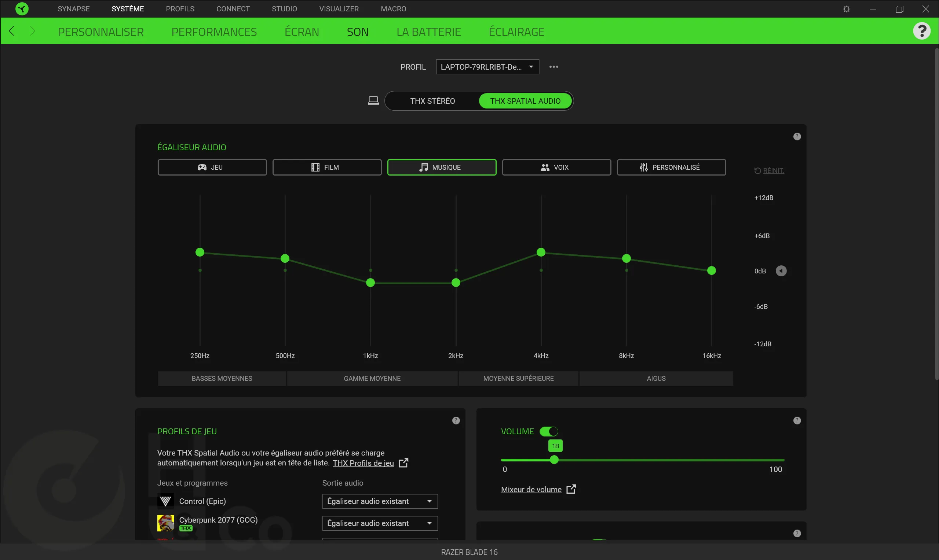Go to the Studio tab
The image size is (939, 560).
point(284,9)
